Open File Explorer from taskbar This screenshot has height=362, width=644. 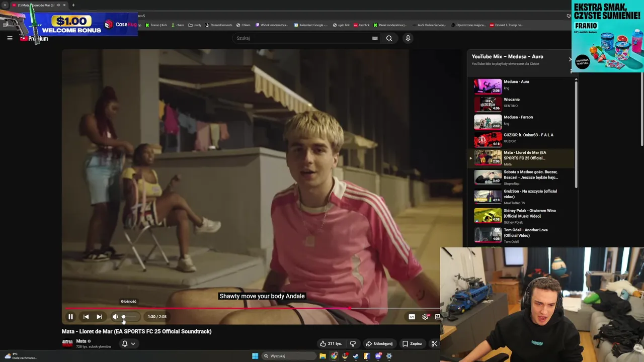tap(323, 356)
